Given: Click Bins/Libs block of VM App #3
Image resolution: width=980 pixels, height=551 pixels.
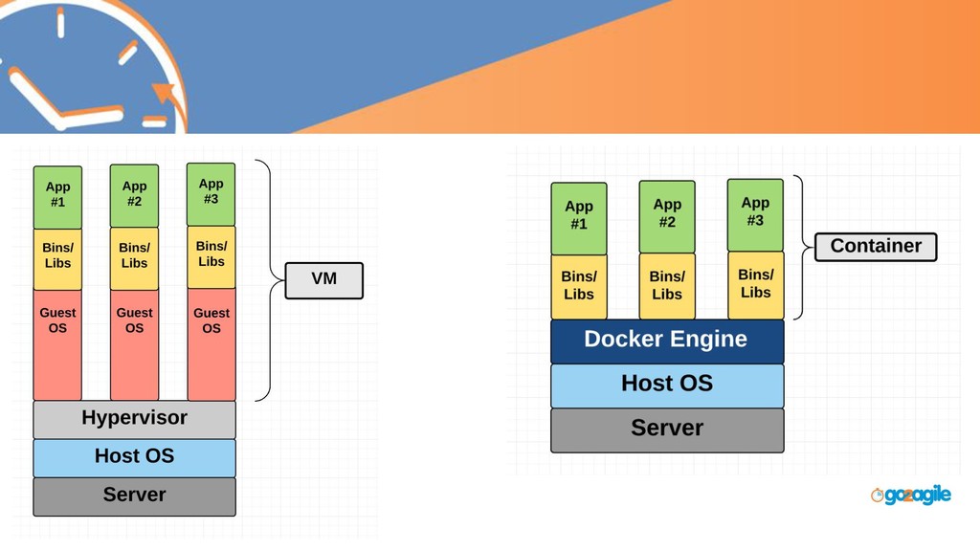Looking at the screenshot, I should pyautogui.click(x=212, y=256).
